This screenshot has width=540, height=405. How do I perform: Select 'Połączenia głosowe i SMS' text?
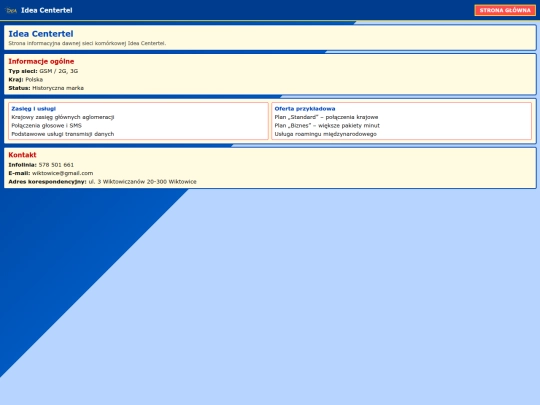(46, 126)
